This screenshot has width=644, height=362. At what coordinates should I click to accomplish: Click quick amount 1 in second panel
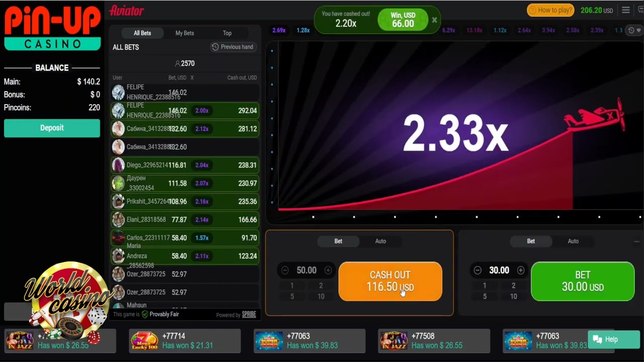pos(485,286)
